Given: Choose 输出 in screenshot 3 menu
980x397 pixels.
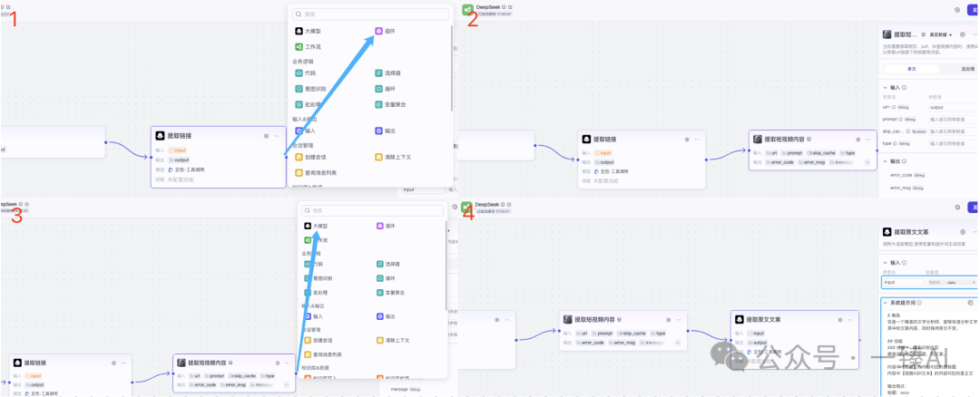Looking at the screenshot, I should click(x=386, y=317).
